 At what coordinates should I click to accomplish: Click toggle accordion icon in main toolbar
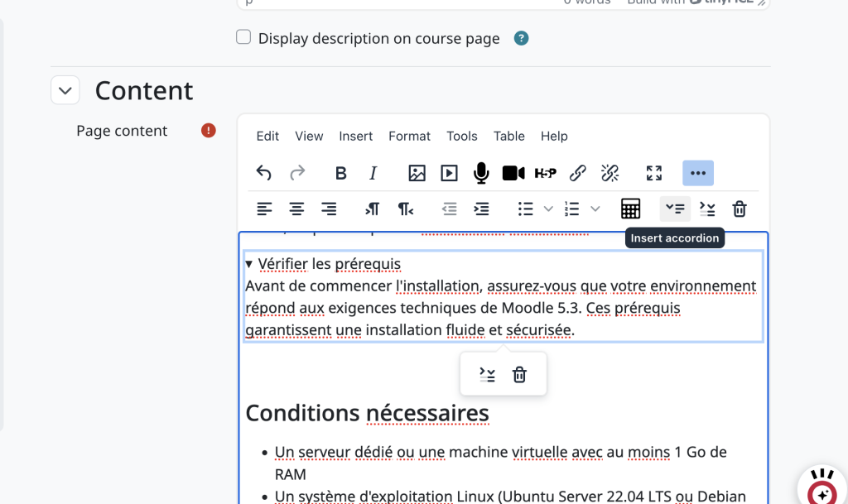tap(707, 209)
